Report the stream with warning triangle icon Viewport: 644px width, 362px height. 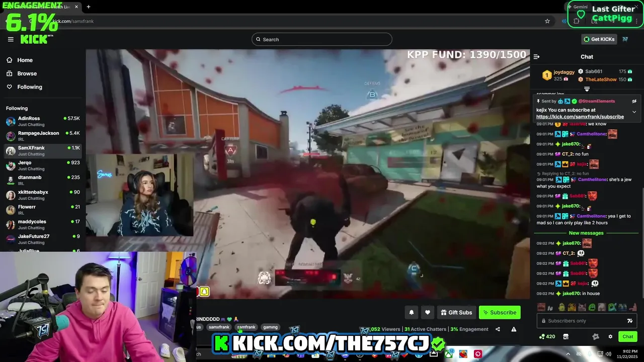514,329
